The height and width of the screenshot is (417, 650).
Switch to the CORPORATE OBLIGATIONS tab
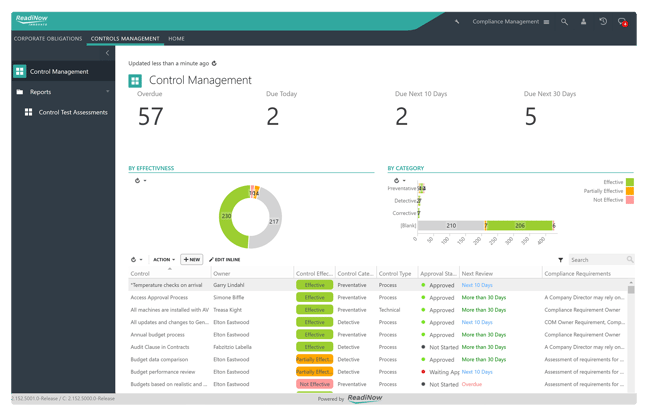[48, 39]
